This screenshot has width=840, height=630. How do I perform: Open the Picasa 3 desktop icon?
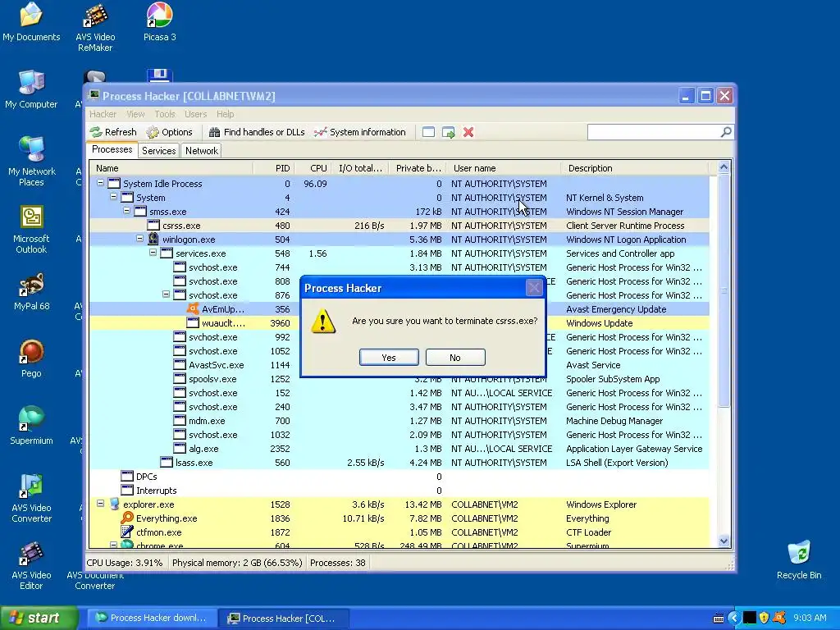[x=160, y=22]
